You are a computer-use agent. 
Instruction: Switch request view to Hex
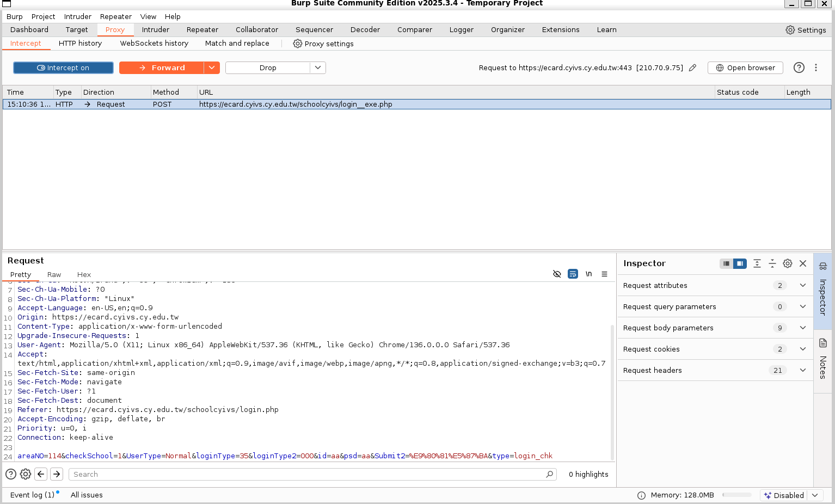click(x=84, y=275)
